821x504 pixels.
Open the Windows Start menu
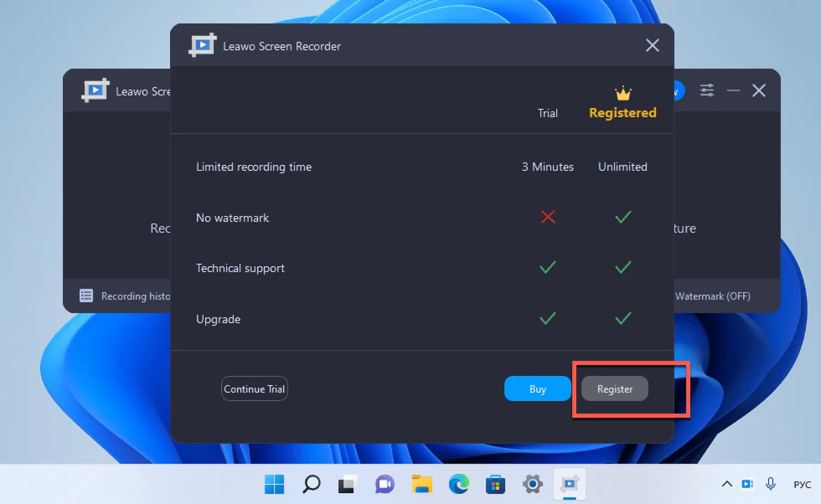(274, 484)
